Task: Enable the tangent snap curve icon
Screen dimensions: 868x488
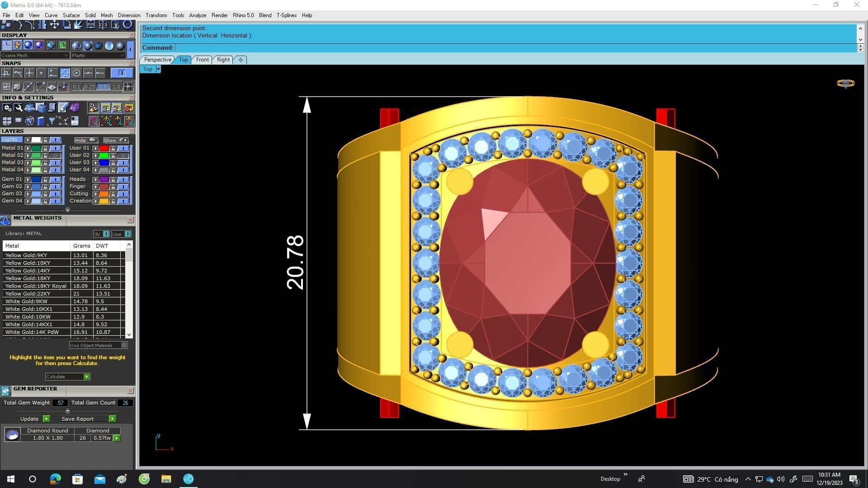Action: point(18,73)
